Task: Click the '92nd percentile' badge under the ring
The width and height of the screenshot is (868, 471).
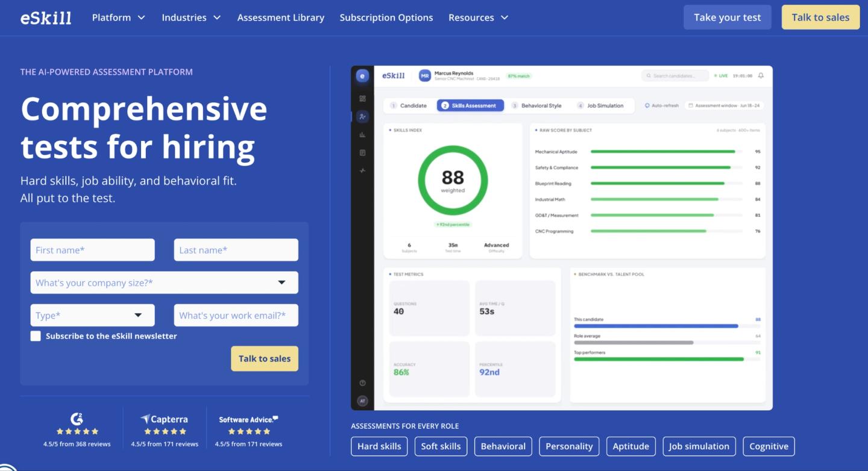Action: [x=453, y=225]
